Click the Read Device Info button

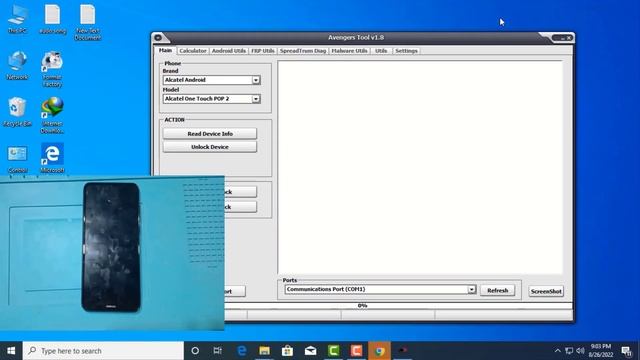pyautogui.click(x=210, y=133)
